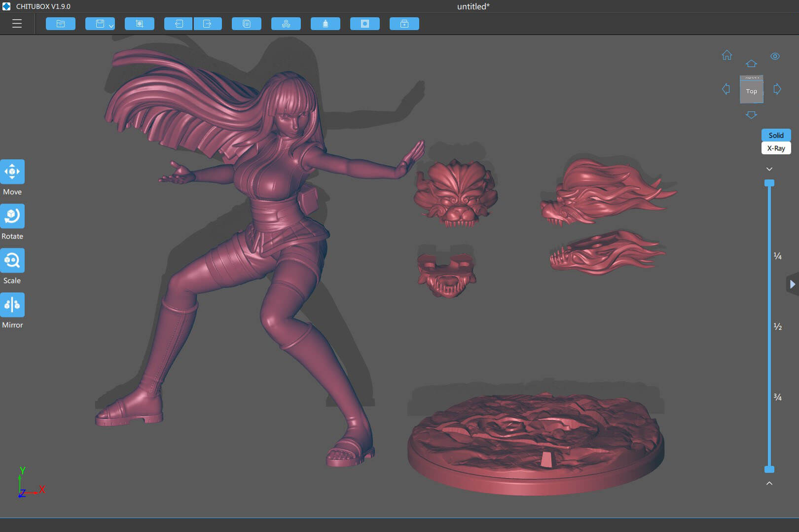Expand the save options dropdown arrow
Screen dimensions: 799x532
tap(111, 26)
